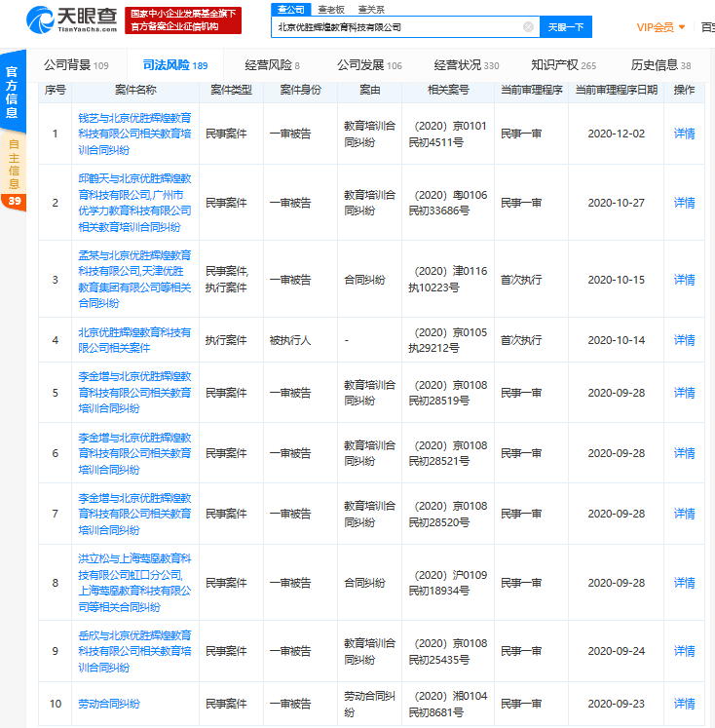Open the 历史信息 tab

(x=659, y=65)
